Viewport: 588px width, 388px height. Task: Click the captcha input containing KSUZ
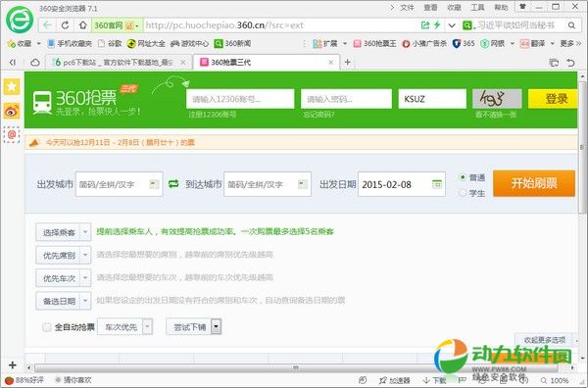[432, 99]
